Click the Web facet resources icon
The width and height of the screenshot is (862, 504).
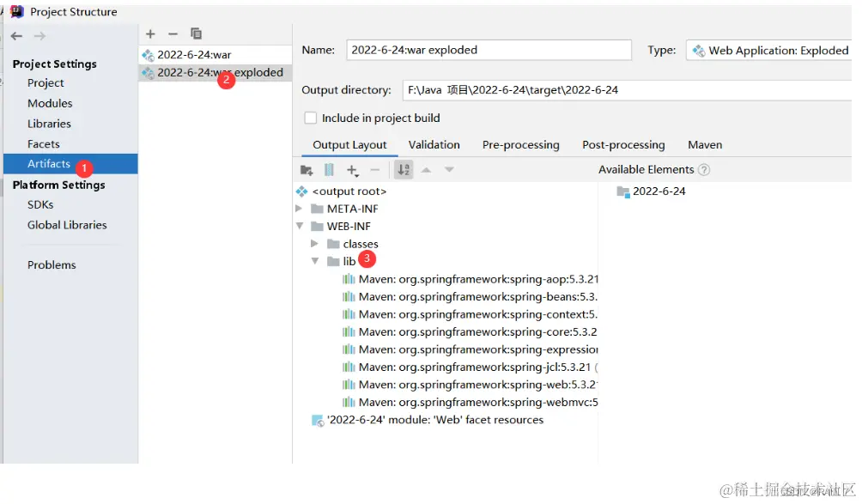(x=318, y=421)
